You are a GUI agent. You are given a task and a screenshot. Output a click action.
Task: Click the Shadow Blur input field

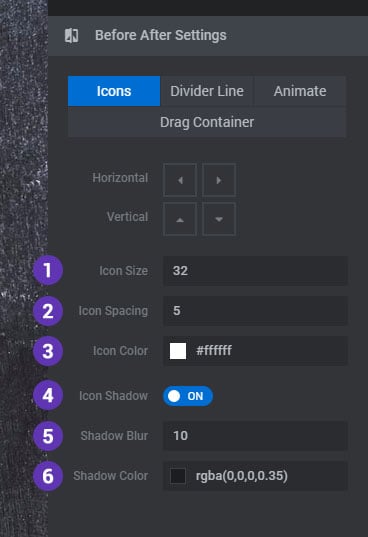pyautogui.click(x=255, y=436)
